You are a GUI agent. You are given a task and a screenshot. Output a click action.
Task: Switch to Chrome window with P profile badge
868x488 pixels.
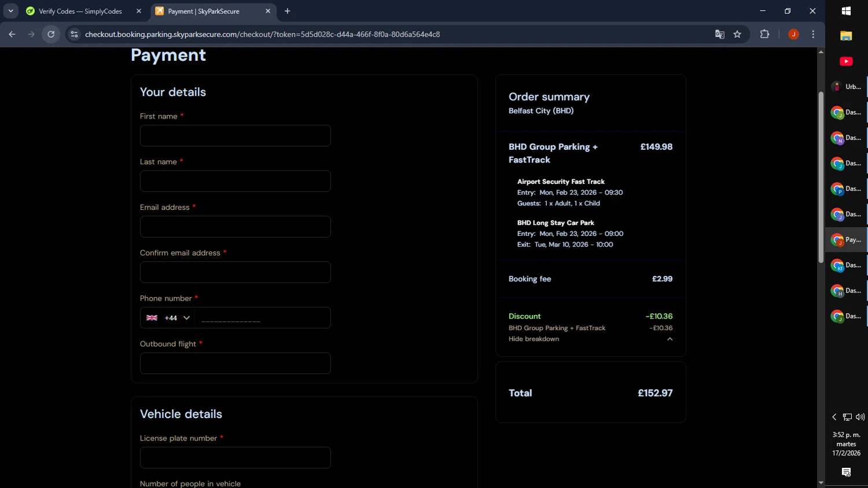pyautogui.click(x=846, y=188)
